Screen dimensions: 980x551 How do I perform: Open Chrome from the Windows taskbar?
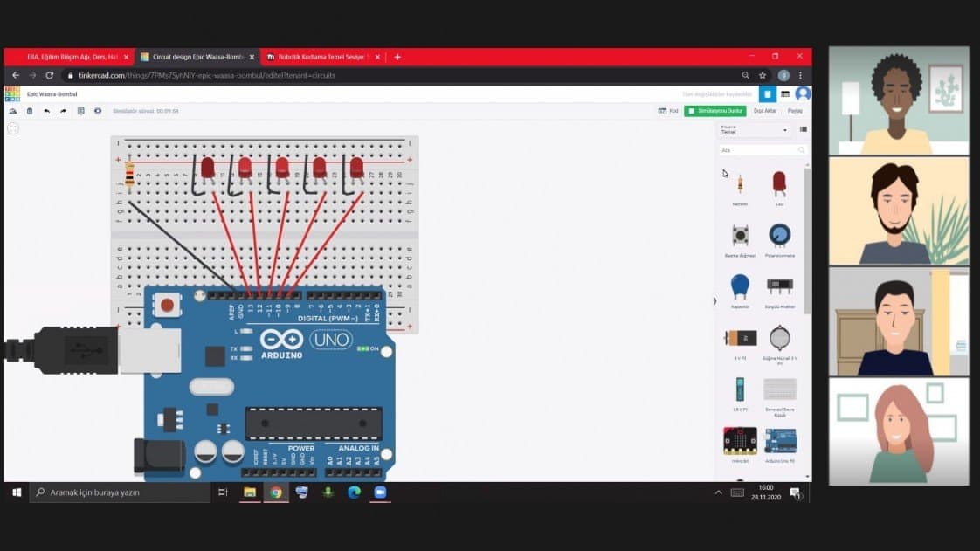[x=276, y=492]
